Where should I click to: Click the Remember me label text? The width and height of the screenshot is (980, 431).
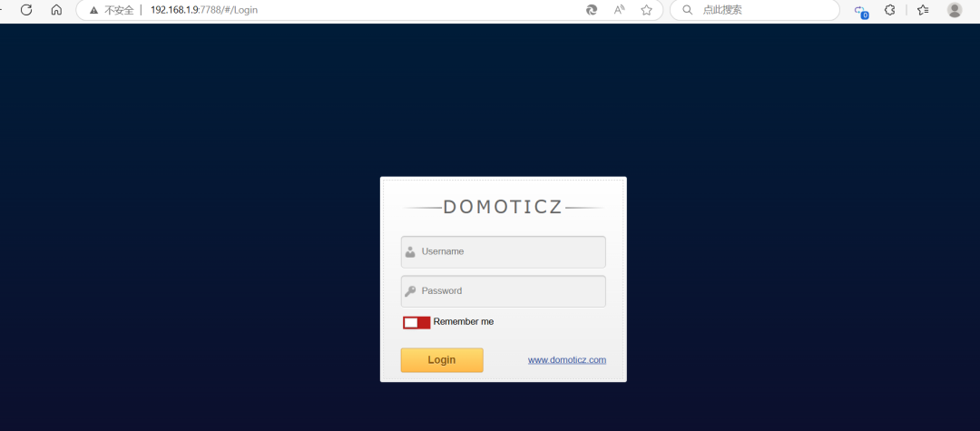coord(463,322)
